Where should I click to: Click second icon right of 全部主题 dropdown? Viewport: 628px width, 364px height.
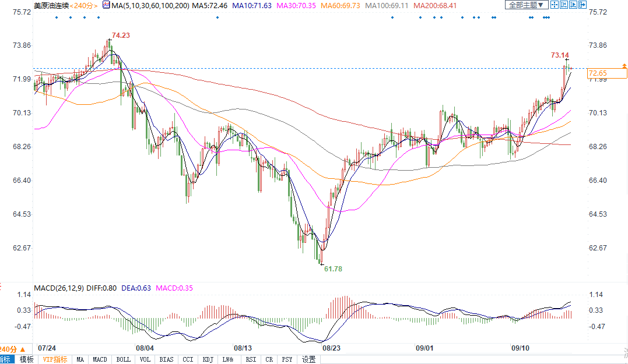(x=563, y=5)
